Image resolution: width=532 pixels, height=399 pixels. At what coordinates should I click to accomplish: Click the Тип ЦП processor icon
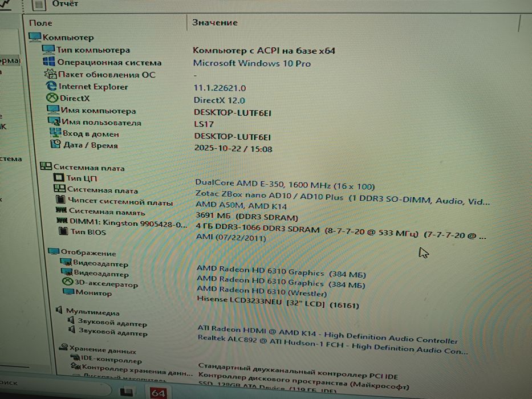click(58, 177)
